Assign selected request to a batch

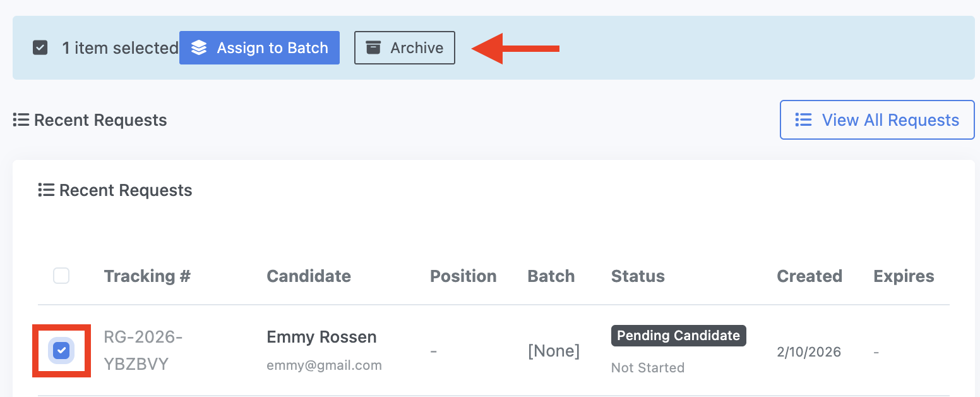tap(260, 48)
